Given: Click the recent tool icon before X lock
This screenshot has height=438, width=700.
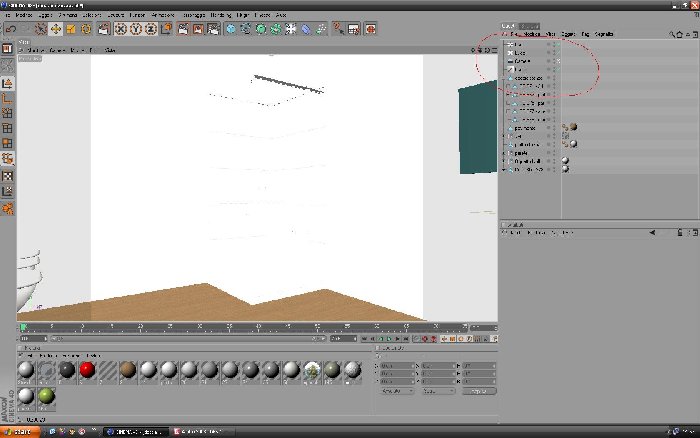Looking at the screenshot, I should tap(104, 29).
